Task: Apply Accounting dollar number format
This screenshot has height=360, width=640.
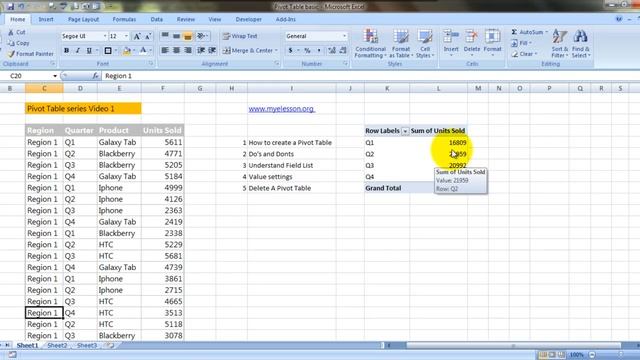Action: click(x=290, y=51)
